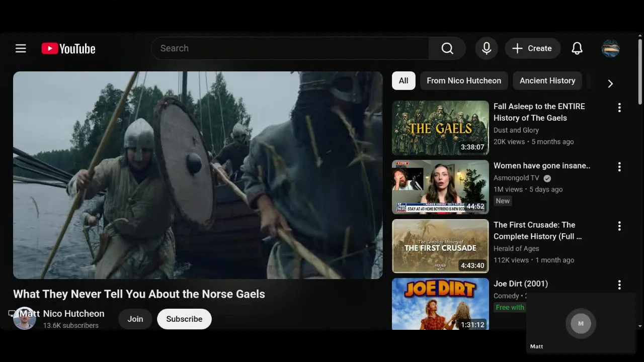Open notifications bell
The height and width of the screenshot is (362, 644).
coord(577,48)
